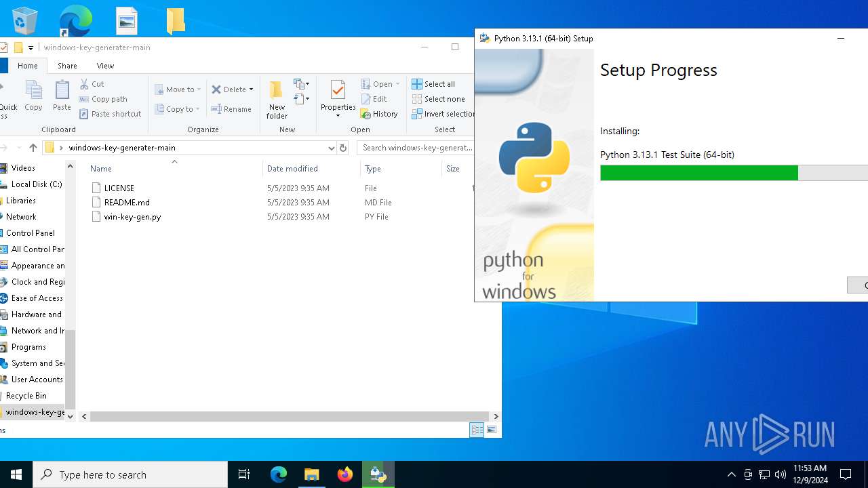Open the Windows Start menu
868x488 pixels.
(16, 474)
